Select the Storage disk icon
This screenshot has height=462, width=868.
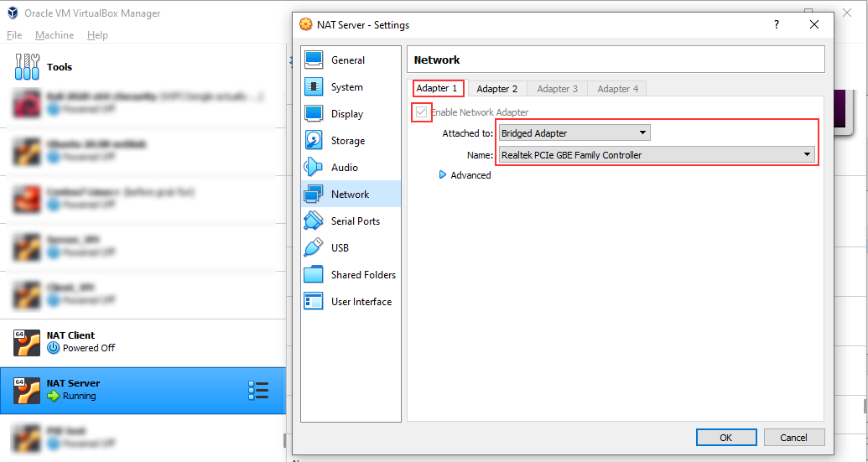[x=314, y=141]
